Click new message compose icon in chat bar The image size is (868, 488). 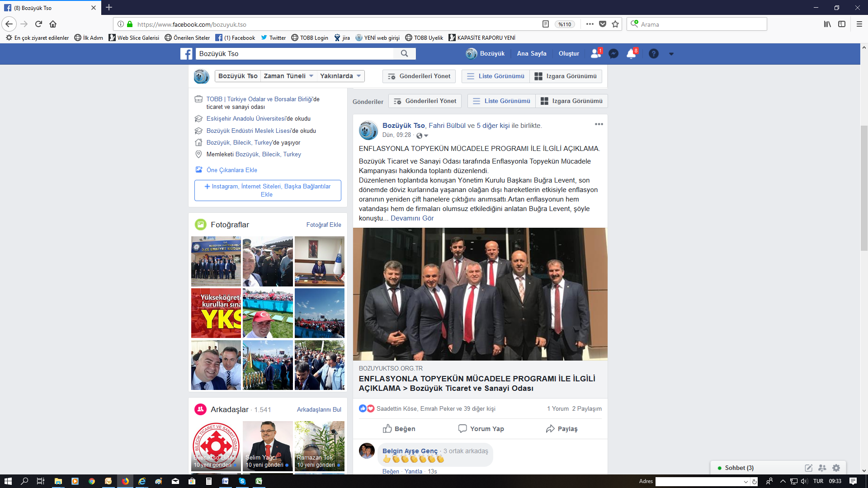tap(808, 468)
